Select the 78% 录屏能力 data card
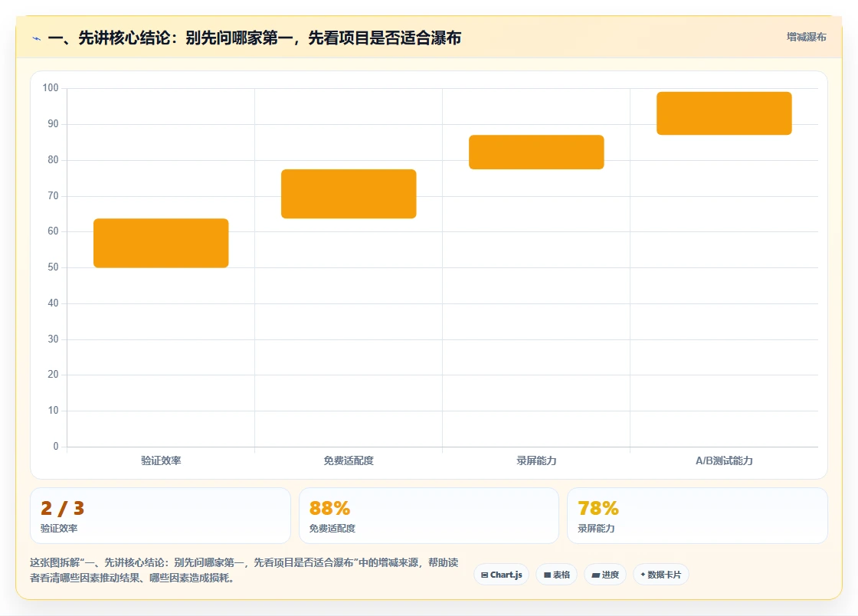Screen dimensions: 858x616 tap(697, 516)
